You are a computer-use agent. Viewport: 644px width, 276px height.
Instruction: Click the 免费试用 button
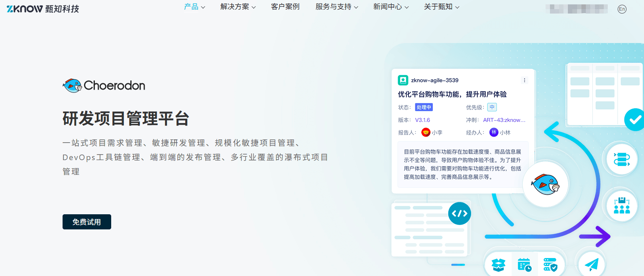pos(87,222)
